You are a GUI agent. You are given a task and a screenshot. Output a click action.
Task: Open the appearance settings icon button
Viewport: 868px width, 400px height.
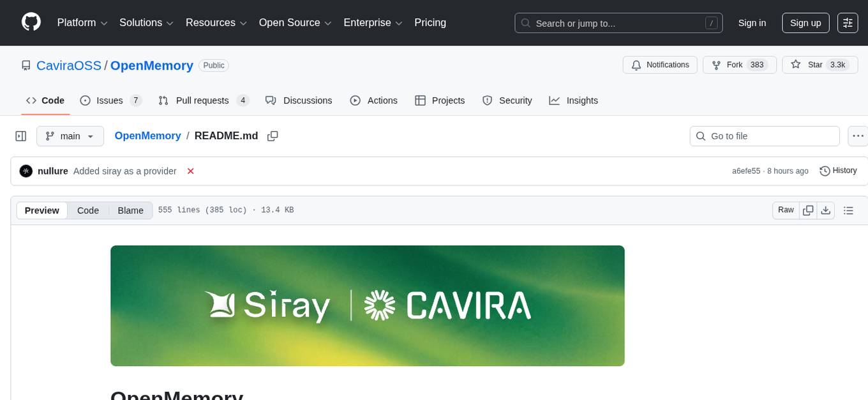click(848, 23)
